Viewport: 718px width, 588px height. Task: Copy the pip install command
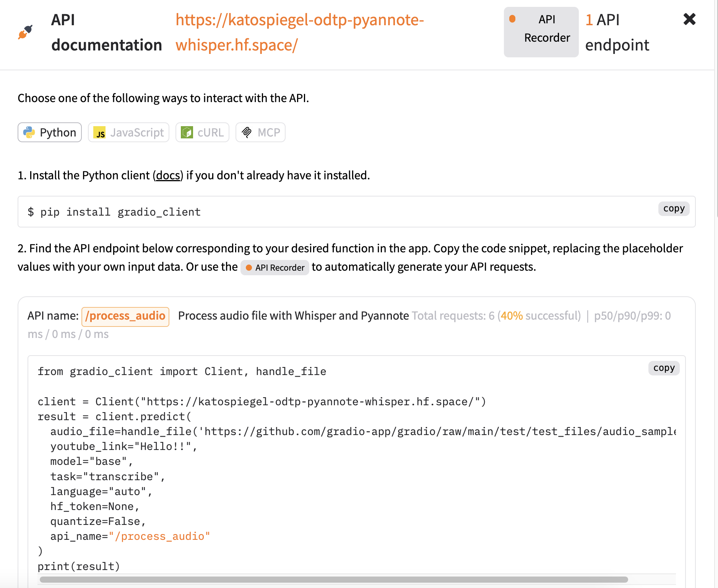point(674,208)
